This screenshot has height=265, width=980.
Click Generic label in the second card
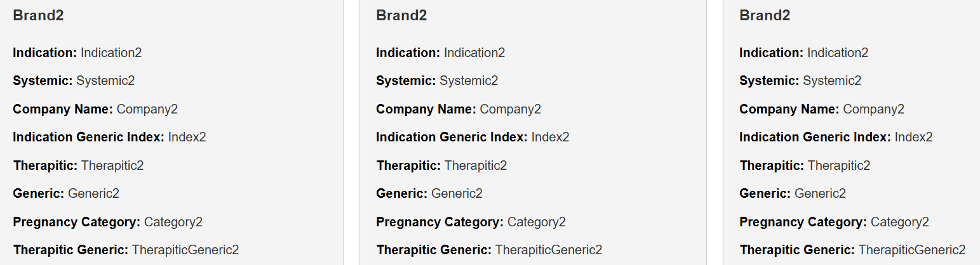point(401,193)
